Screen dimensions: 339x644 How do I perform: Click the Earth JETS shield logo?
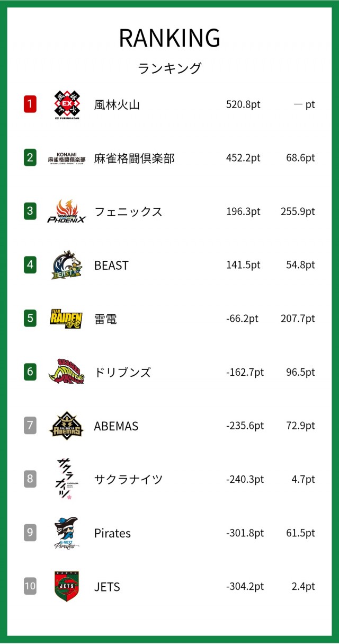click(67, 587)
